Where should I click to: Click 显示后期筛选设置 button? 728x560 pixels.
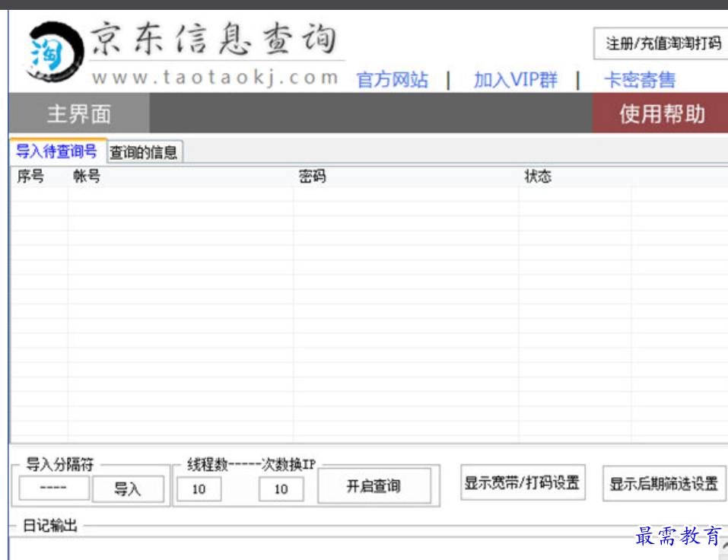pyautogui.click(x=664, y=483)
